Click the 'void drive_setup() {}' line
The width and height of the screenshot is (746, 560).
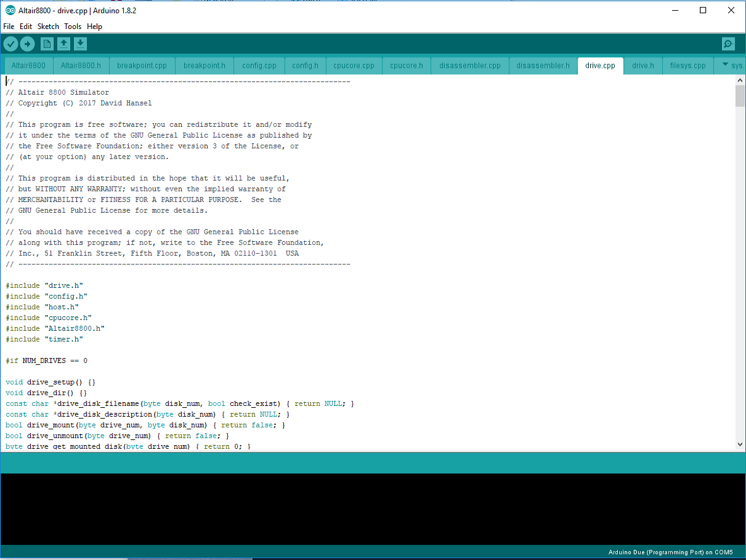(51, 383)
